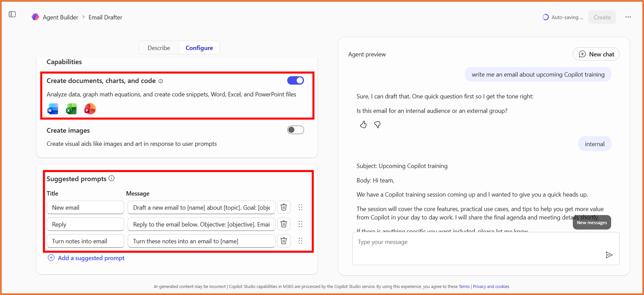Click the 'internal' chat message bubble

tap(595, 144)
